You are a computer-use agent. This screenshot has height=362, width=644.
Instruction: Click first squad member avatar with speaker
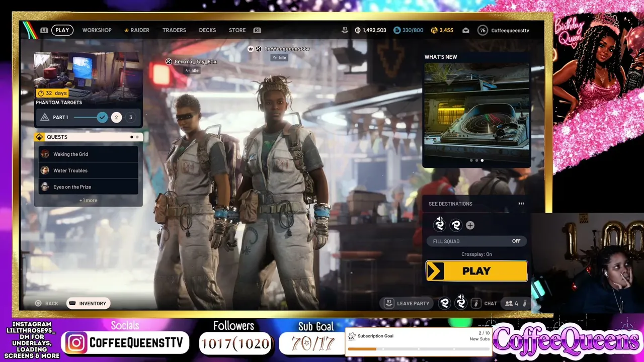(x=440, y=224)
